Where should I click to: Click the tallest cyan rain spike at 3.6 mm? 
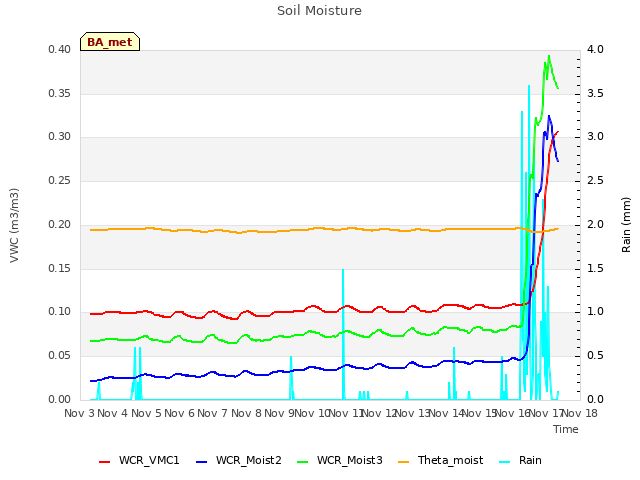pyautogui.click(x=529, y=87)
